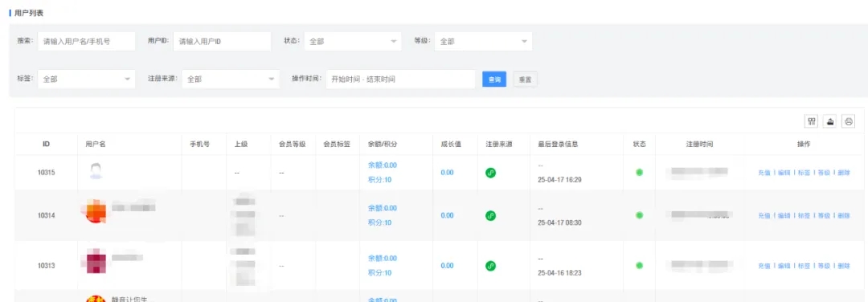Click 编辑 for user 10315
This screenshot has width=868, height=302.
tap(784, 173)
